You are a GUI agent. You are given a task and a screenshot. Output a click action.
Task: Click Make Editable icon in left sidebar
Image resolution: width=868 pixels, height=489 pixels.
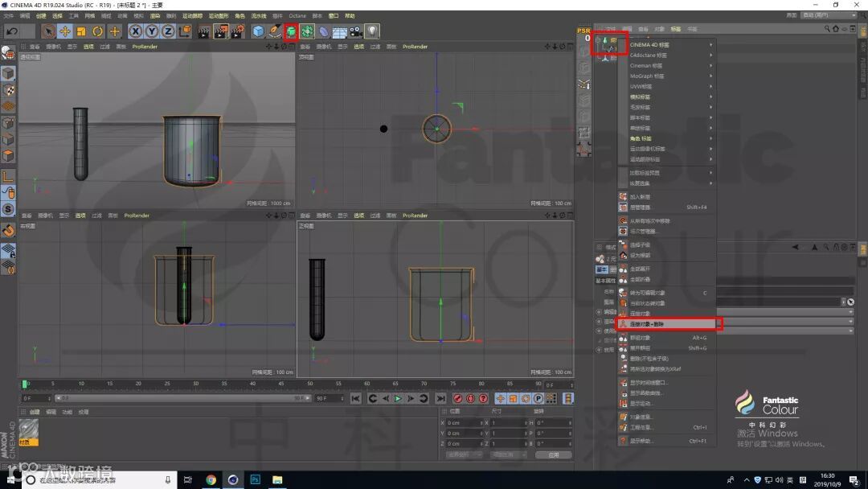tap(8, 53)
